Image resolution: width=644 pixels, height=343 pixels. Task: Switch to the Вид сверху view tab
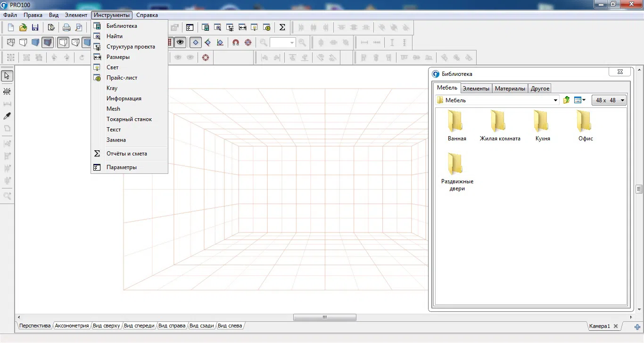point(106,326)
